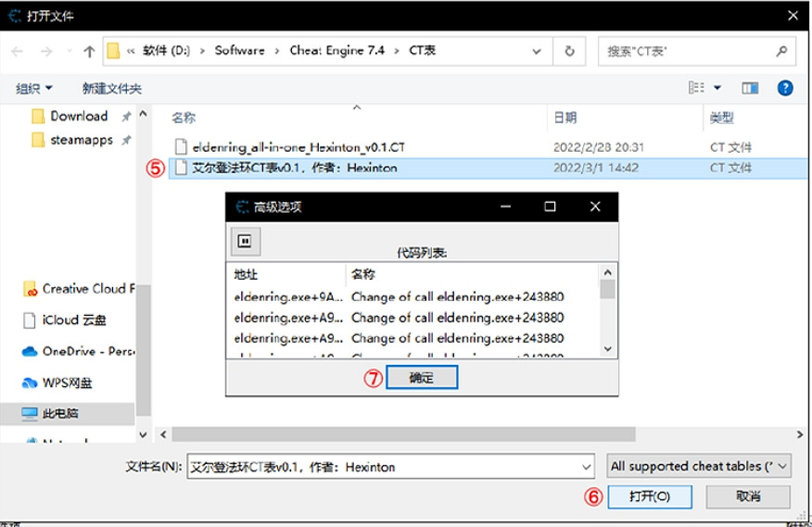Select iCloud 云盘 in sidebar
This screenshot has height=527, width=812.
(65, 320)
